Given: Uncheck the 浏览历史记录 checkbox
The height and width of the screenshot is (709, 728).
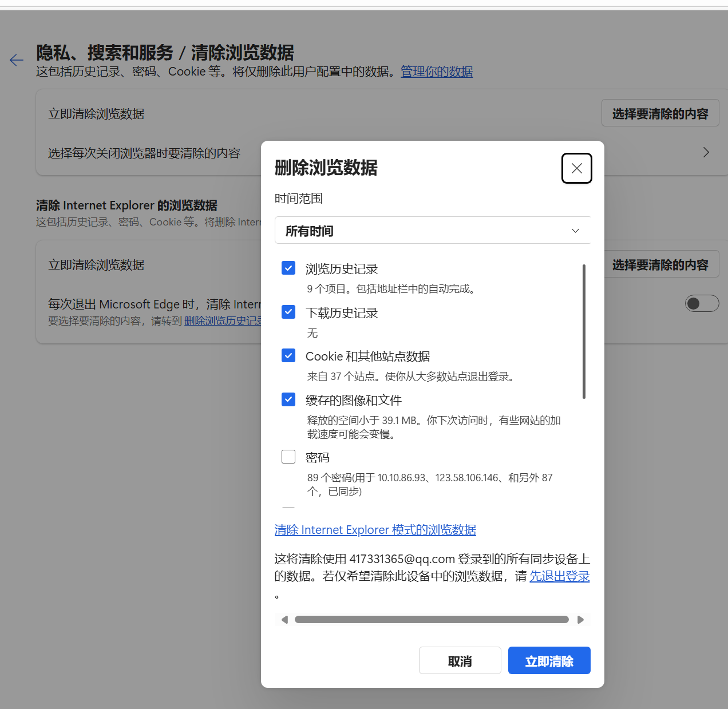Looking at the screenshot, I should (x=288, y=268).
